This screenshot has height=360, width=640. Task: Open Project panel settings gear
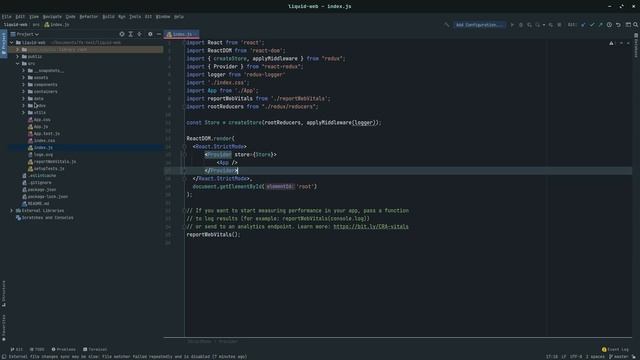[150, 34]
